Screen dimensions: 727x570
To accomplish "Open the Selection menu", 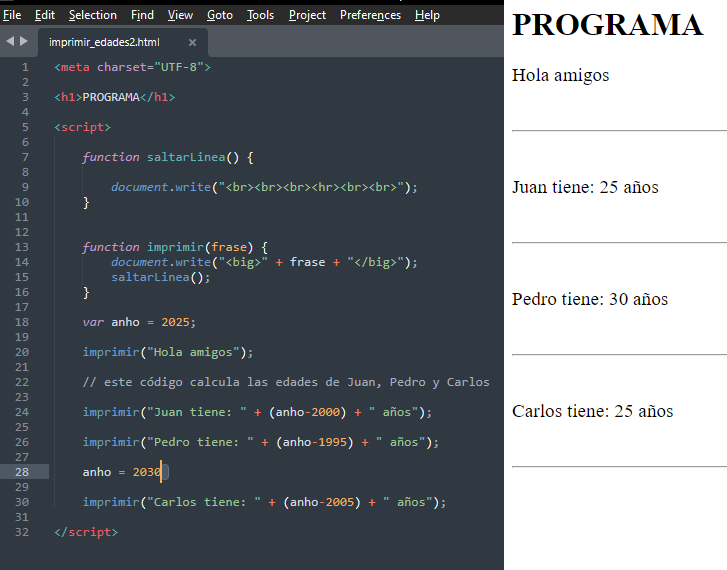I will pyautogui.click(x=93, y=15).
